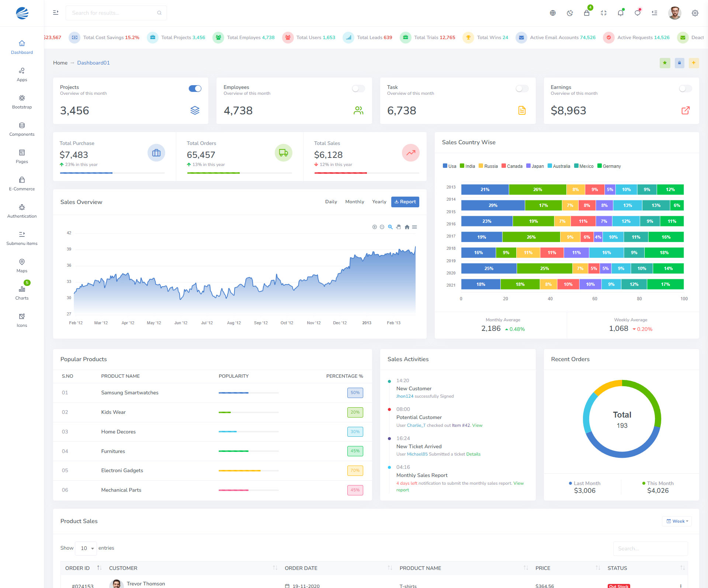Screen dimensions: 708x588
Task: Turn off the Projects card toggle
Action: (195, 89)
